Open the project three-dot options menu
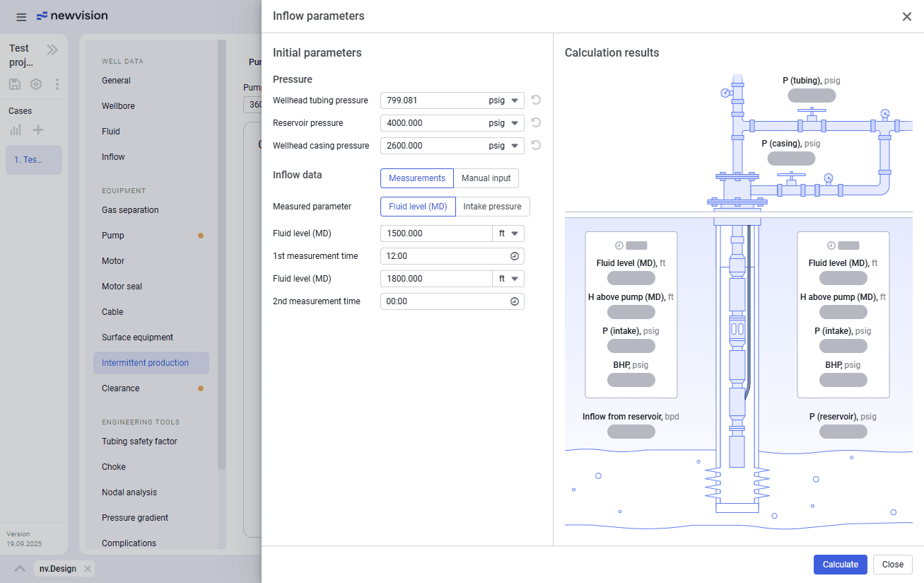The width and height of the screenshot is (924, 583). [57, 84]
